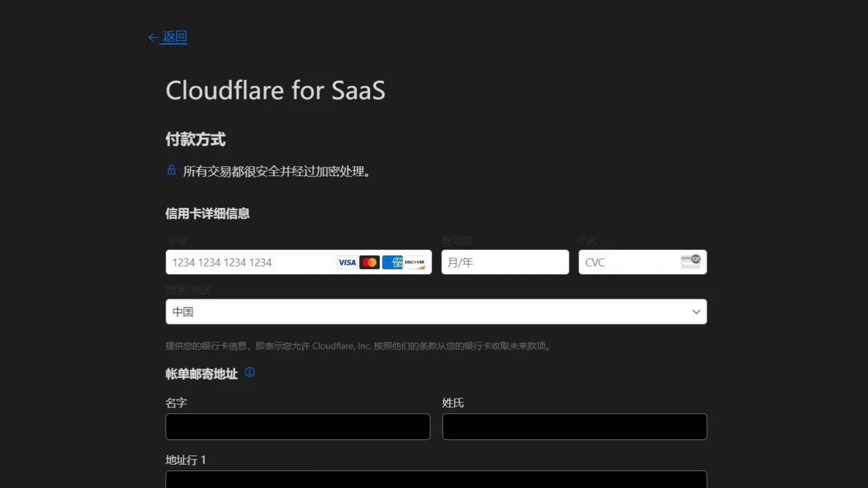Click the 地址行 1 field label
This screenshot has height=488, width=868.
click(x=186, y=460)
